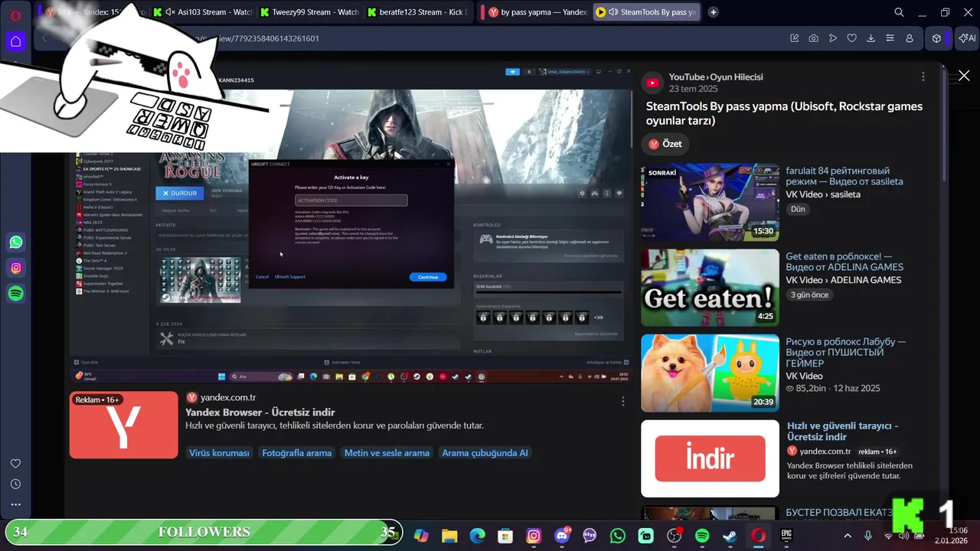Open File Explorer from the taskbar
This screenshot has width=980, height=551.
[x=449, y=536]
